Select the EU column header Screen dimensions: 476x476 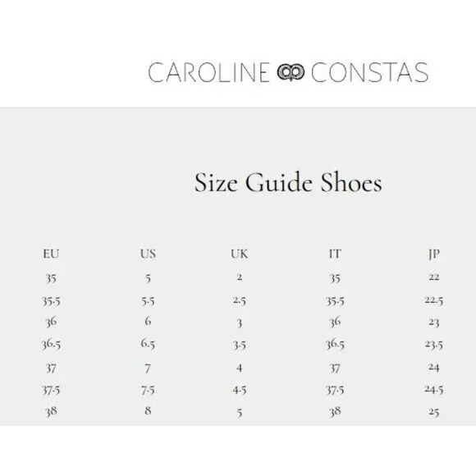[51, 254]
